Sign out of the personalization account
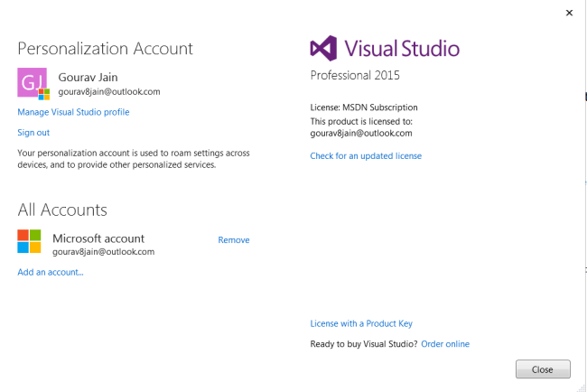Viewport: 587px width, 392px height. (33, 133)
